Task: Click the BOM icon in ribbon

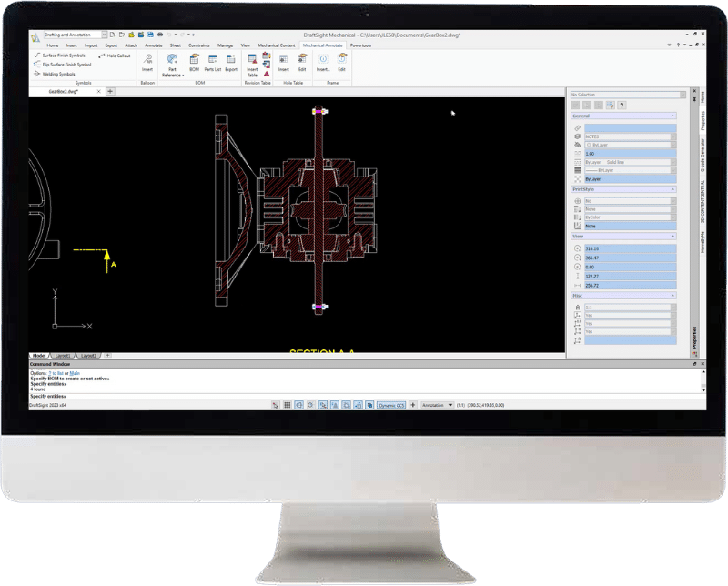Action: (194, 62)
